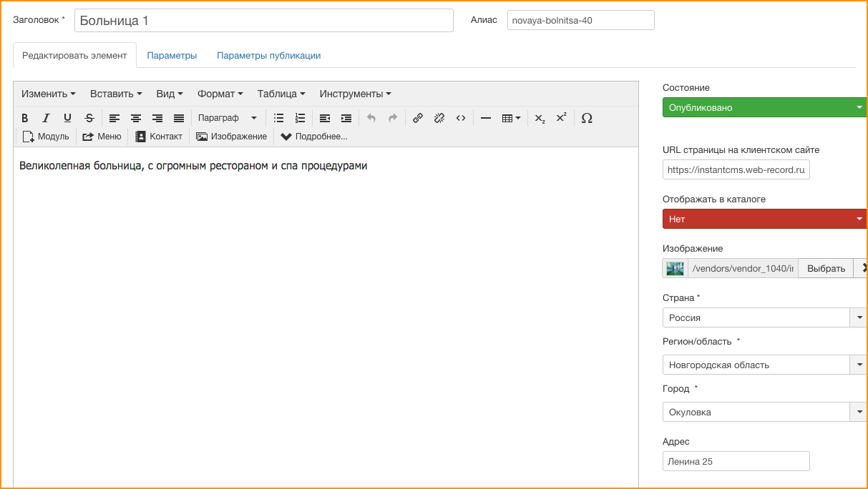The height and width of the screenshot is (489, 868).
Task: Open the Таблица menu
Action: click(x=281, y=94)
